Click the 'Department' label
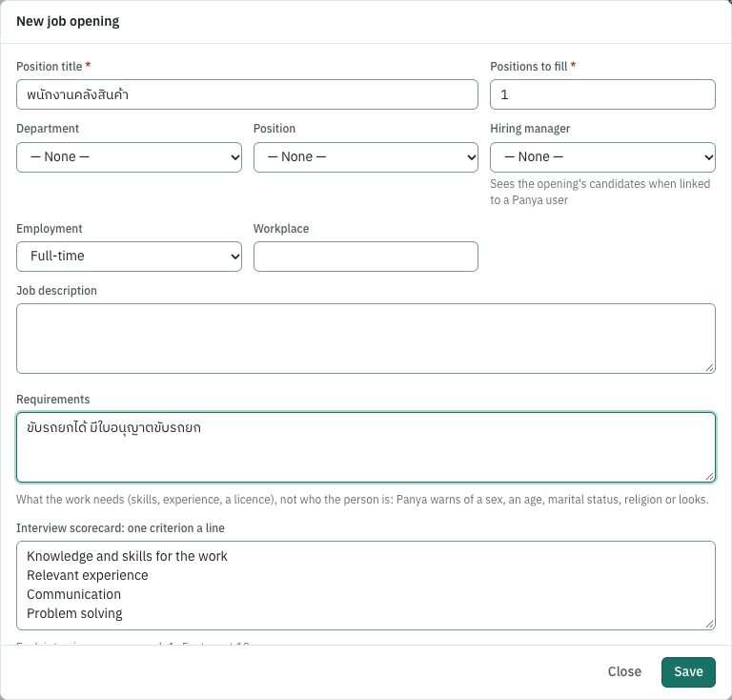Screen dimensions: 732x700 (x=48, y=129)
